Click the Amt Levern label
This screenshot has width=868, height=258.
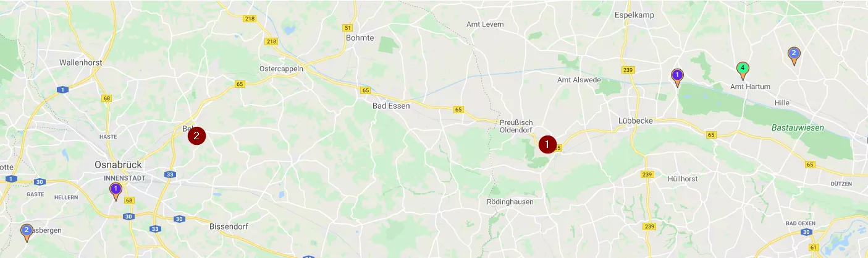485,24
